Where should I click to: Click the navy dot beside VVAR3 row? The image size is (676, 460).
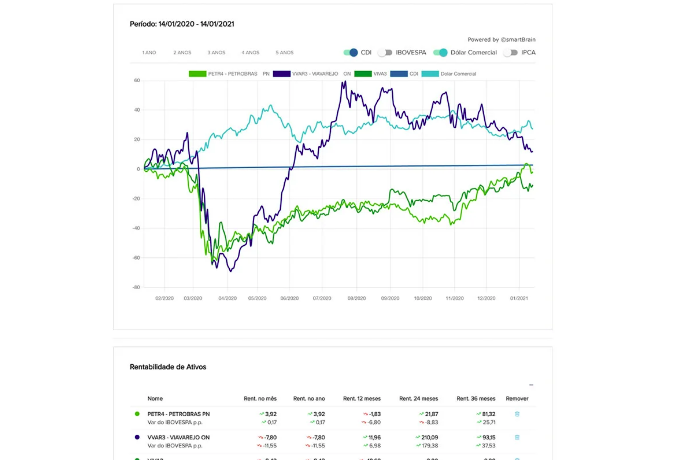tap(137, 437)
